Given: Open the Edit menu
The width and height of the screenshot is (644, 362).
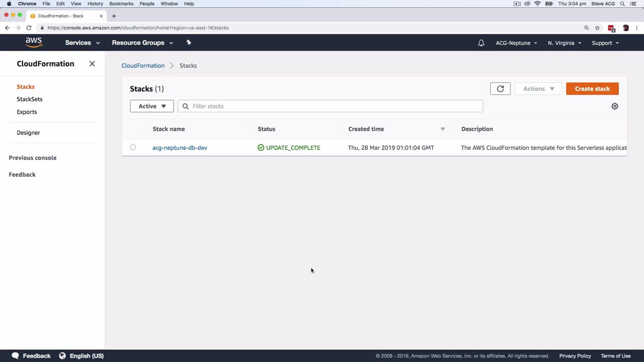Looking at the screenshot, I should point(60,4).
